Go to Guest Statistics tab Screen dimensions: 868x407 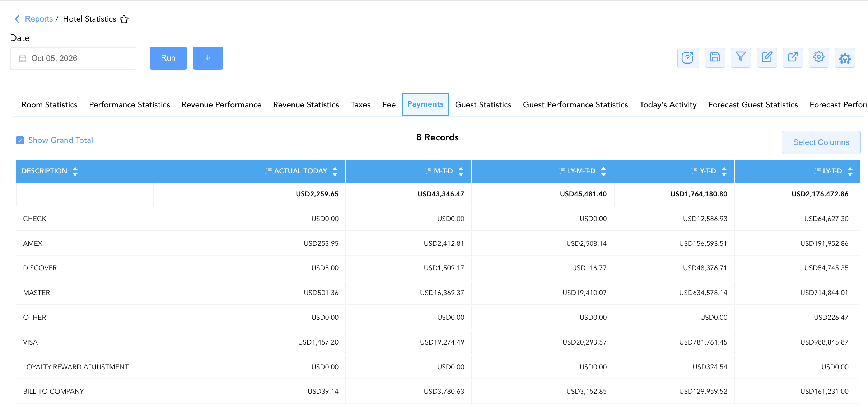[x=483, y=104]
